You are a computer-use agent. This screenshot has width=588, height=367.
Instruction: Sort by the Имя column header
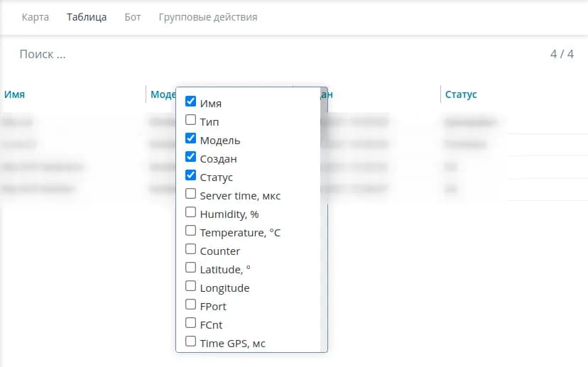15,94
